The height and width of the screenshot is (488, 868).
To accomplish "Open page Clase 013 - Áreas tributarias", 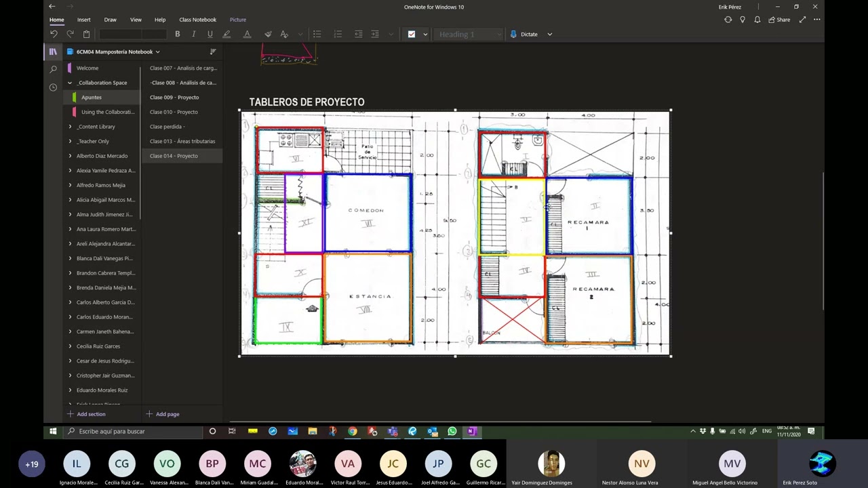I will point(182,141).
